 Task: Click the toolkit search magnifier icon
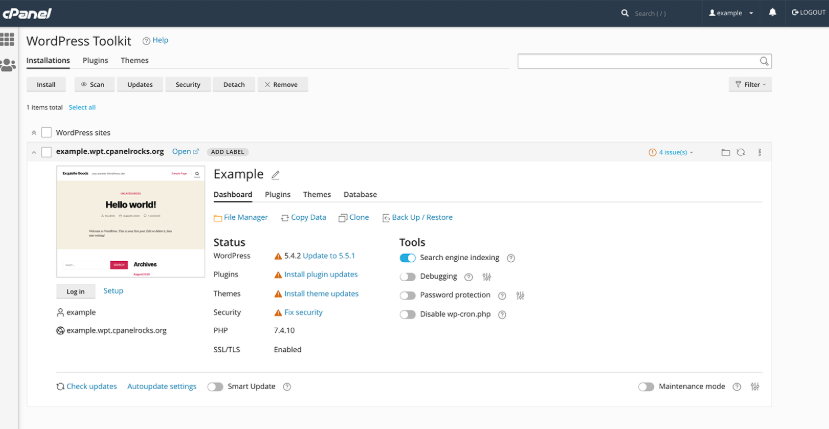click(764, 61)
